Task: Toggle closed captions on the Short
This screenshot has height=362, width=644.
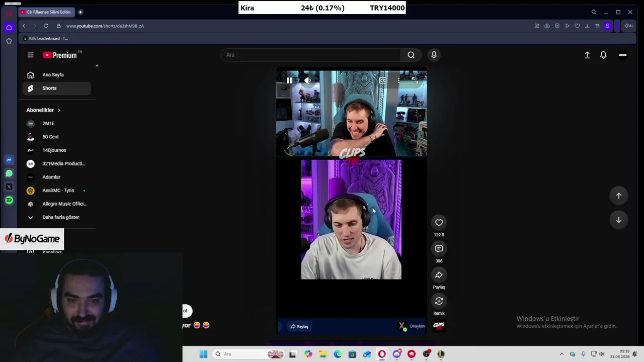Action: tap(382, 80)
